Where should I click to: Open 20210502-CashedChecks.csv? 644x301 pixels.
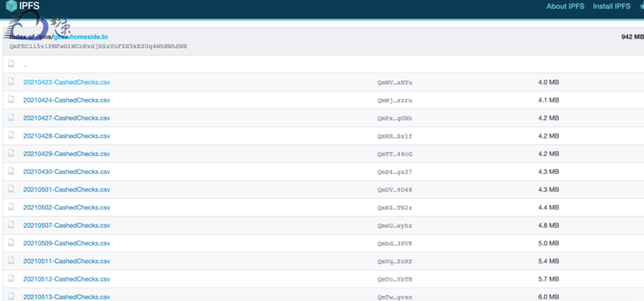coord(67,208)
